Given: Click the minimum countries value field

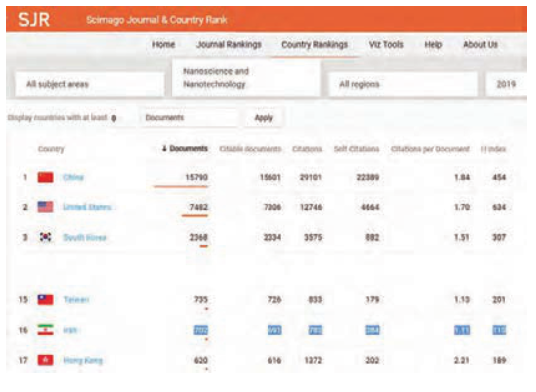Looking at the screenshot, I should [114, 118].
